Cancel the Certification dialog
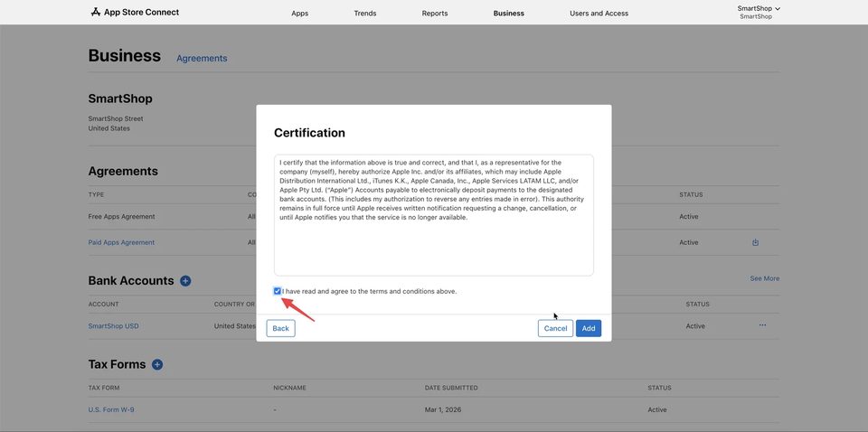 (555, 329)
